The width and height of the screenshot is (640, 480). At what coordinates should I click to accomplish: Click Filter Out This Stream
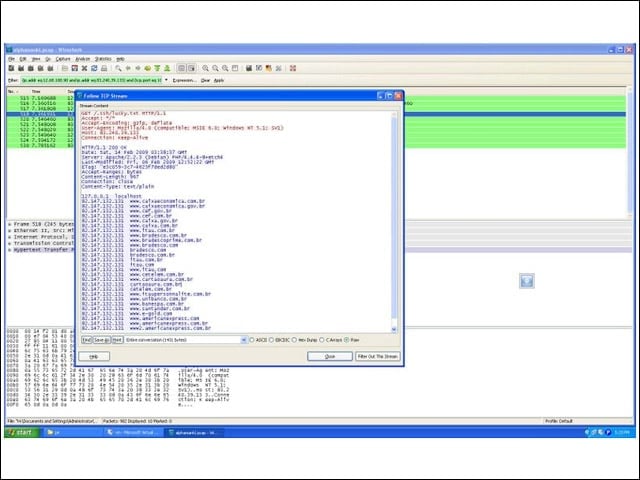click(378, 356)
